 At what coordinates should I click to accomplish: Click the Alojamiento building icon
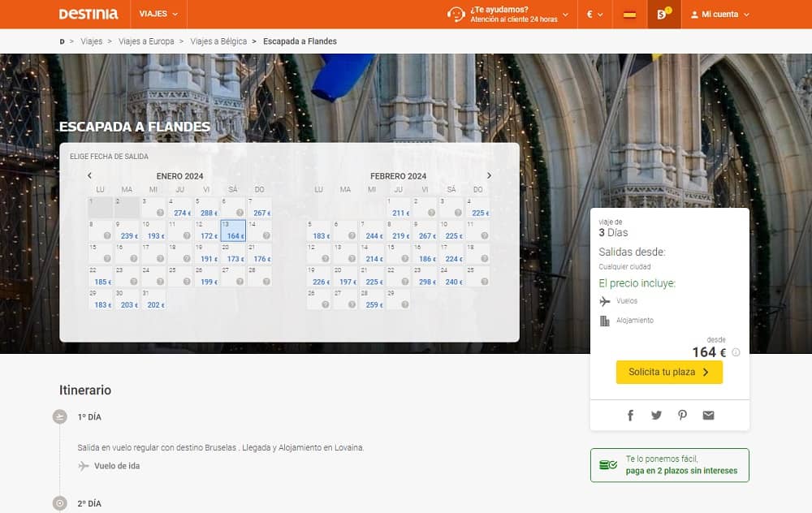604,321
